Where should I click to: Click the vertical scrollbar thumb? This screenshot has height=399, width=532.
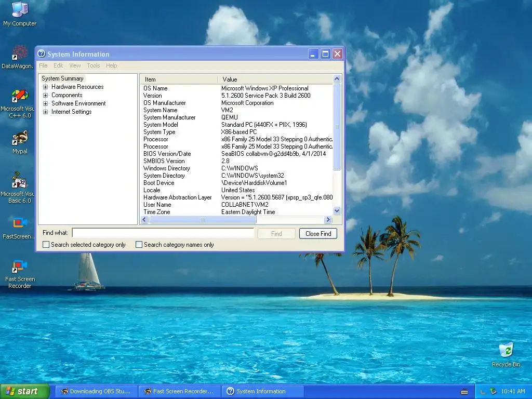337,127
